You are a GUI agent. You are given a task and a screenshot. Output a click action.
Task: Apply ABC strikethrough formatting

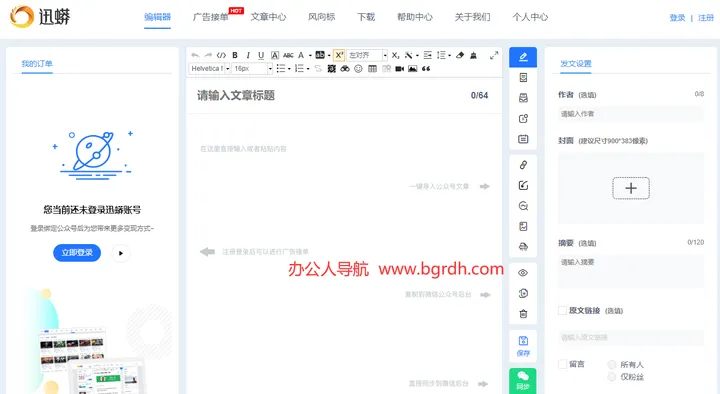pyautogui.click(x=288, y=55)
